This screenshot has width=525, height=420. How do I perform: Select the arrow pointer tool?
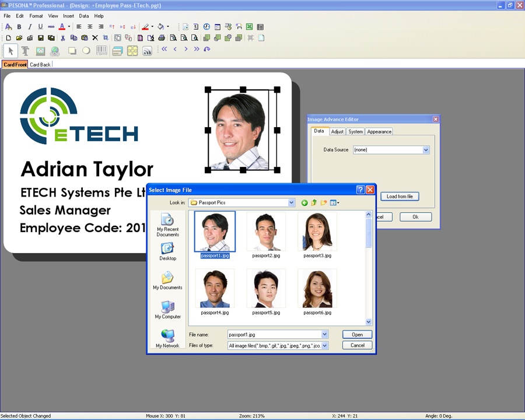tap(10, 51)
